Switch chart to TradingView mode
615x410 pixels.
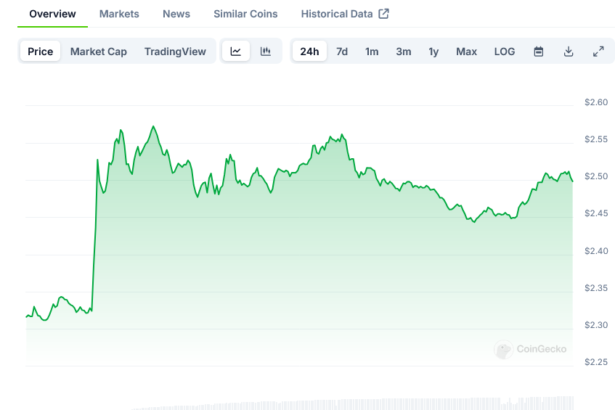[175, 51]
